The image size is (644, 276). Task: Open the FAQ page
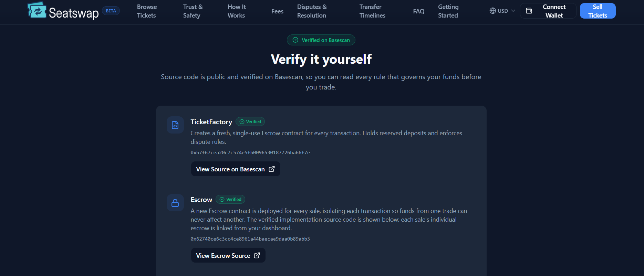419,11
